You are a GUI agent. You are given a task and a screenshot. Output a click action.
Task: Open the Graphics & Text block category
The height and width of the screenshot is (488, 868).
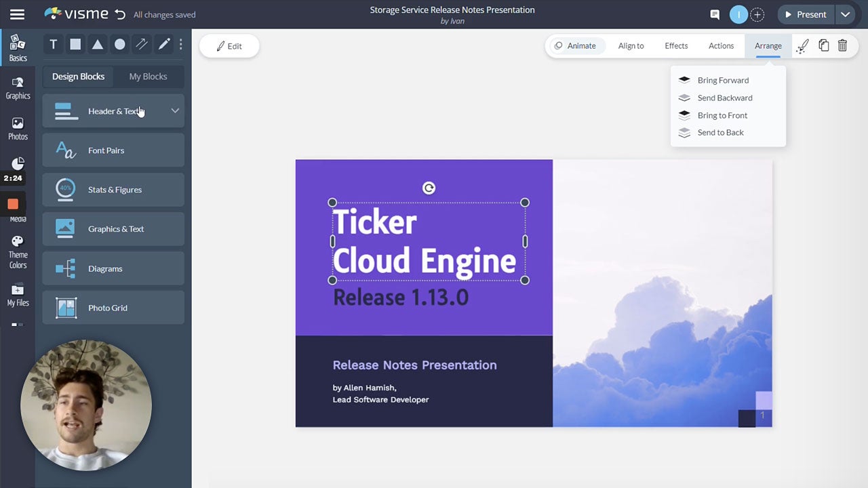113,228
